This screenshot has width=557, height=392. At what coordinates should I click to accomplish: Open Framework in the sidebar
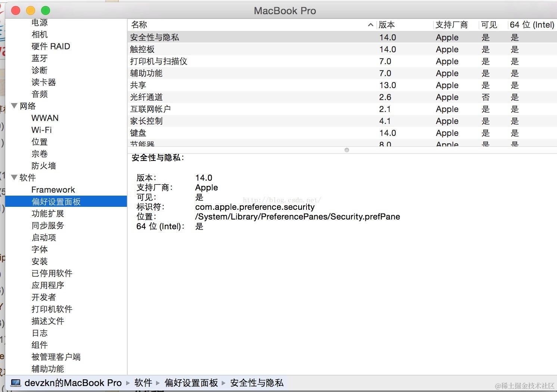pos(53,190)
